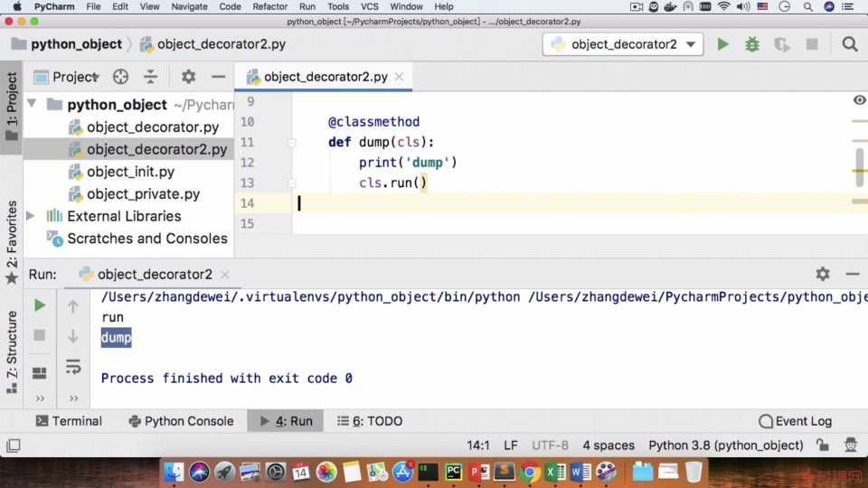Locate current file with crosshair icon
Viewport: 868px width, 488px height.
[120, 77]
